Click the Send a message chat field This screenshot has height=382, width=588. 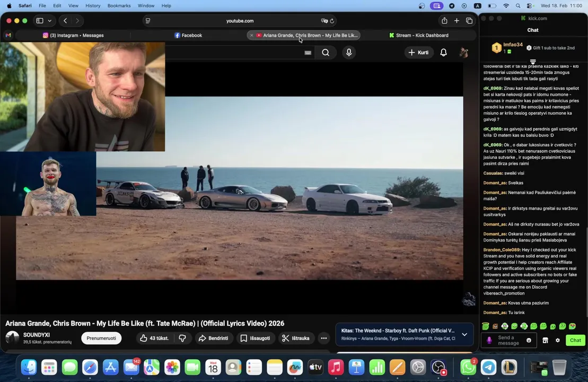[508, 340]
